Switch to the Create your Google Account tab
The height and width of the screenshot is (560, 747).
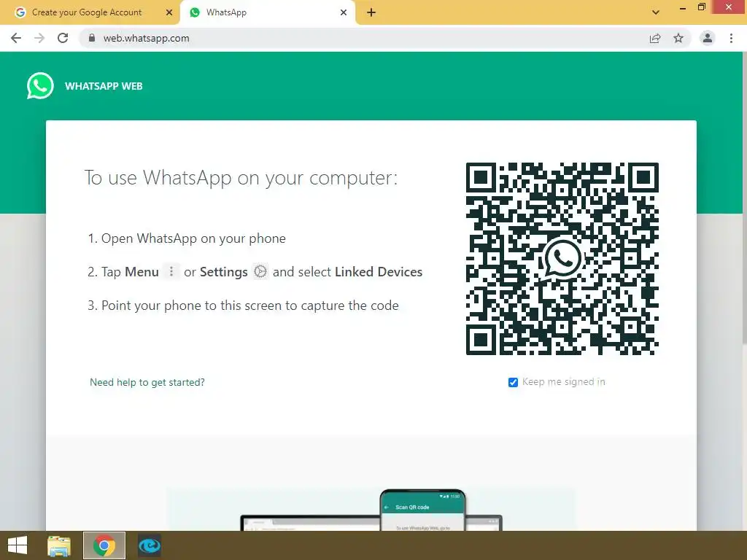[x=90, y=12]
